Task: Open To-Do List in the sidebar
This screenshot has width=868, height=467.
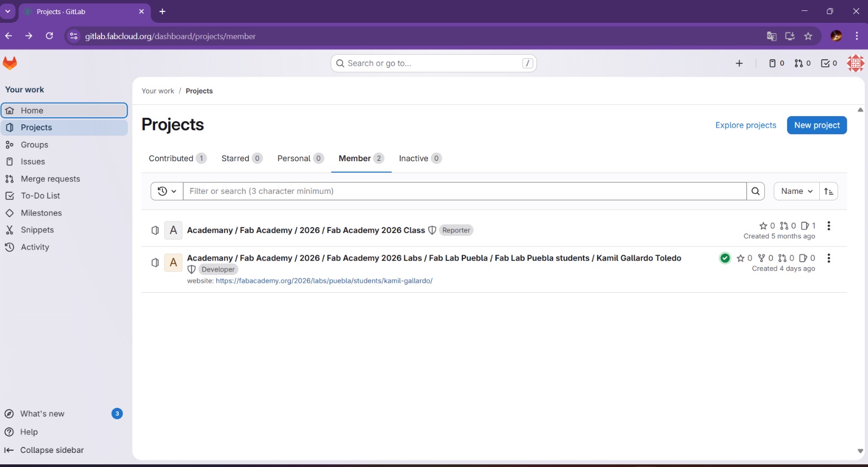Action: [64, 196]
